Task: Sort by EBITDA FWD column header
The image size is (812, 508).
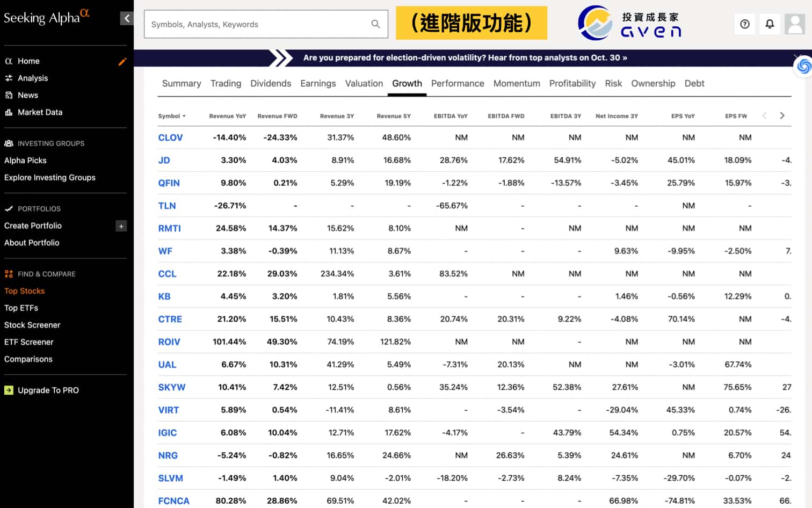Action: click(x=506, y=116)
